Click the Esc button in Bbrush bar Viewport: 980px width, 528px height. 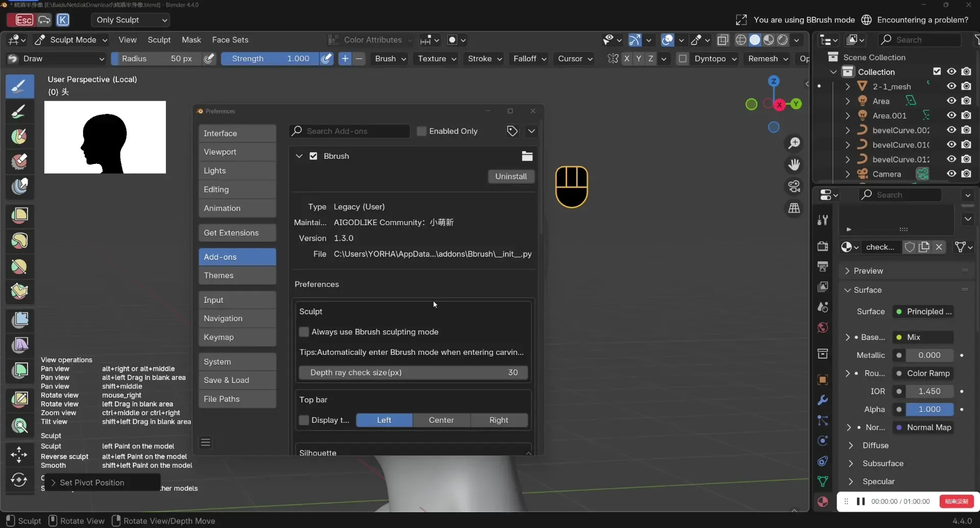coord(20,20)
